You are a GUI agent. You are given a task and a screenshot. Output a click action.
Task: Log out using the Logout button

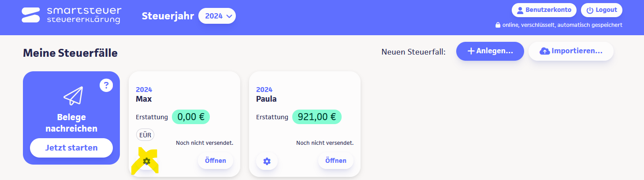click(x=602, y=10)
